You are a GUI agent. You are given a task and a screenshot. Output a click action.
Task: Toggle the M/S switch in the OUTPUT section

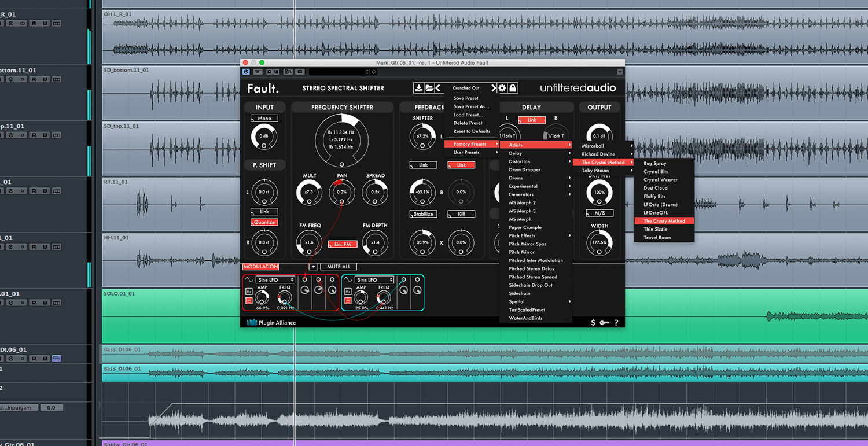tap(599, 213)
